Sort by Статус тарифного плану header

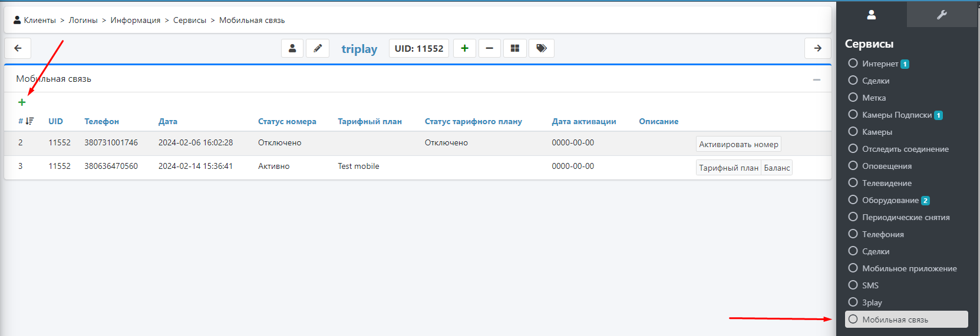coord(473,121)
